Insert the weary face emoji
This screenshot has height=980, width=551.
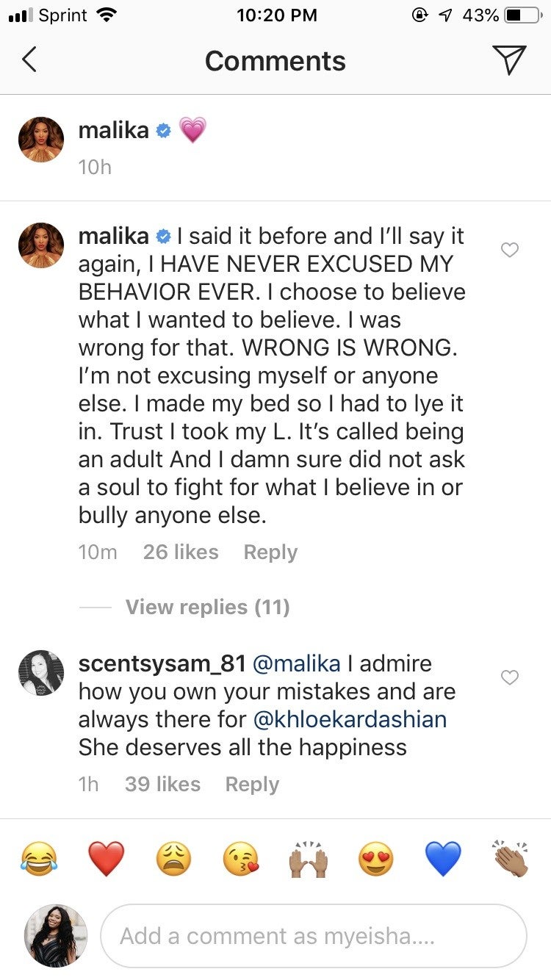pyautogui.click(x=173, y=860)
